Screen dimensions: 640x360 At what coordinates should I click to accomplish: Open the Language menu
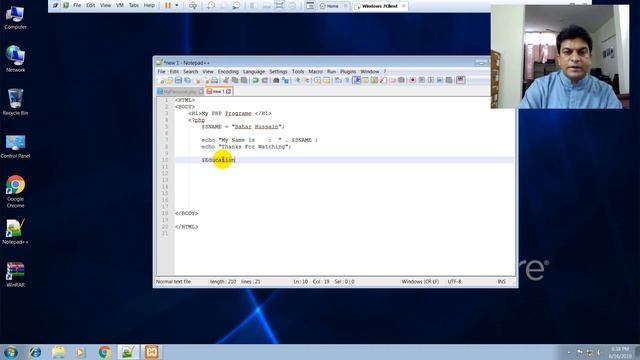coord(254,71)
